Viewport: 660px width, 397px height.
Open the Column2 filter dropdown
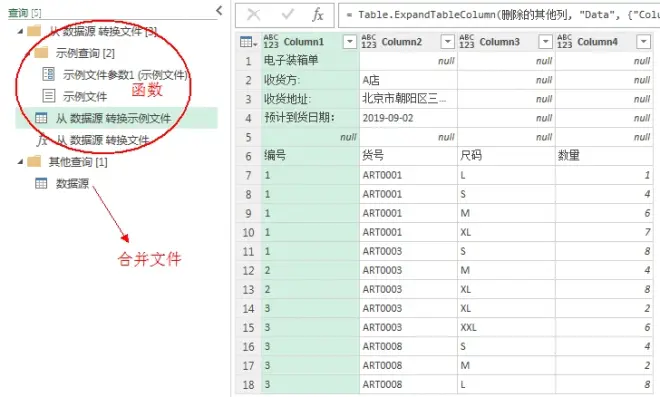point(447,42)
